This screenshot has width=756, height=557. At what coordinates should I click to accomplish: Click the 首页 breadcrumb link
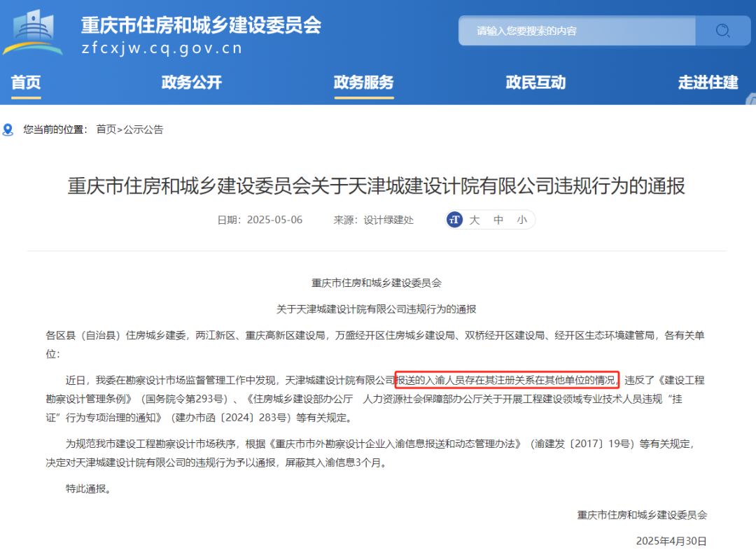(x=106, y=129)
